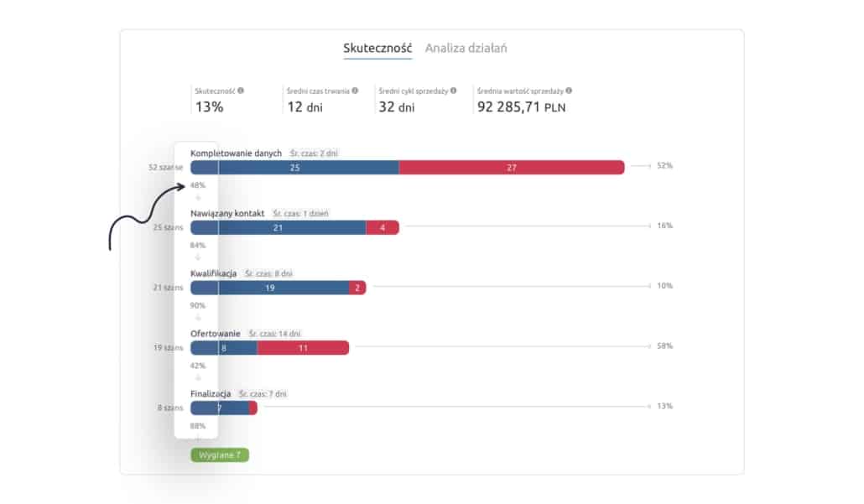Image resolution: width=864 pixels, height=504 pixels.
Task: Click the red bar segment showing 27
Action: 512,168
